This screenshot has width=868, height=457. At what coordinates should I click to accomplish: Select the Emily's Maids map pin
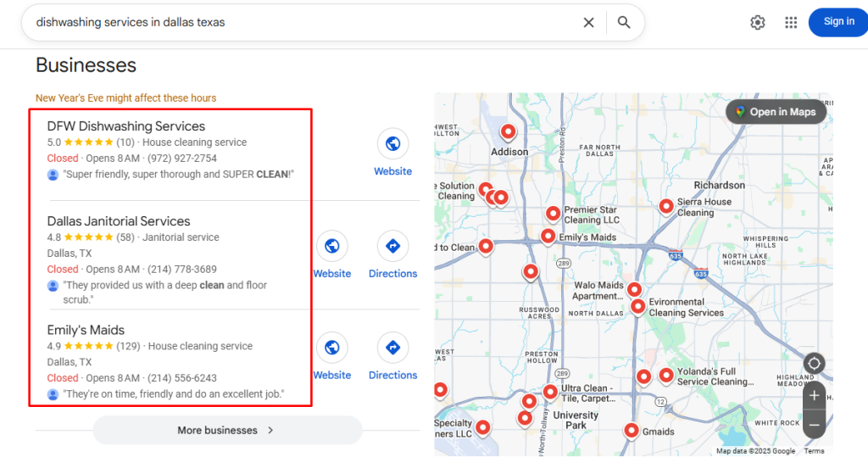click(x=548, y=237)
